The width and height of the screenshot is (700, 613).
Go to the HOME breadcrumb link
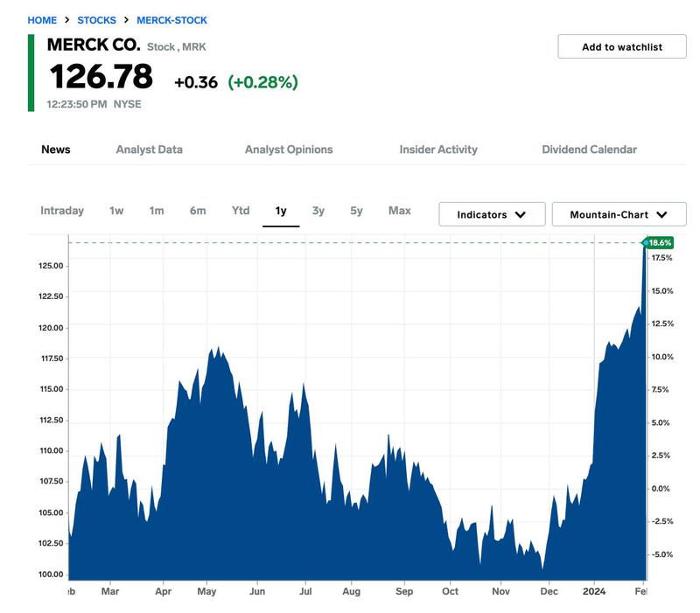42,20
